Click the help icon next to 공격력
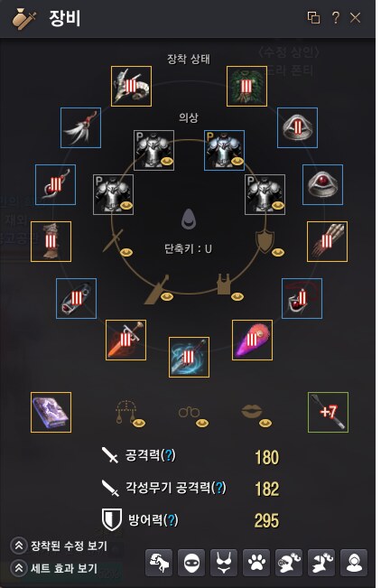 tap(168, 455)
